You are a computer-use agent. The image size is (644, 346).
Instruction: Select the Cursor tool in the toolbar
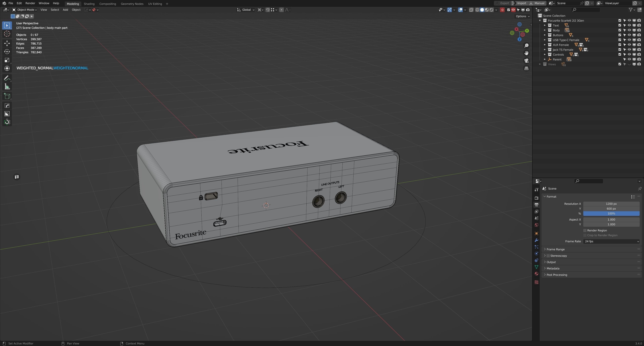pyautogui.click(x=7, y=34)
